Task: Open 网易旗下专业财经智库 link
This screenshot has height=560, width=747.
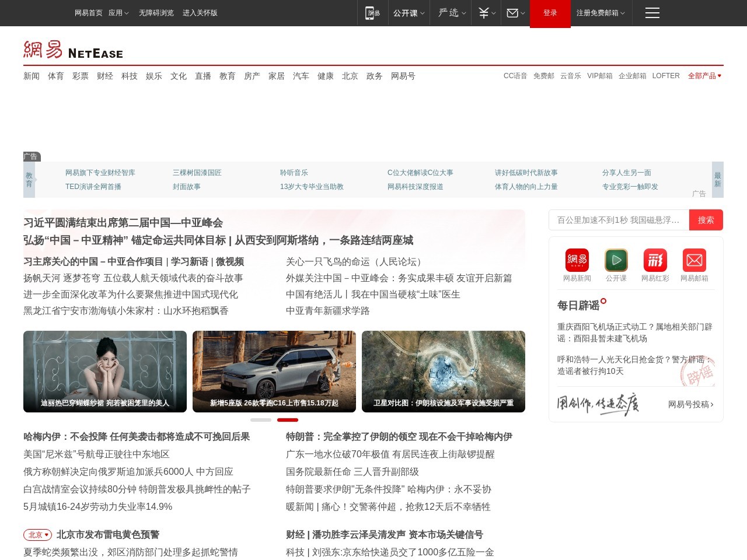Action: tap(100, 173)
